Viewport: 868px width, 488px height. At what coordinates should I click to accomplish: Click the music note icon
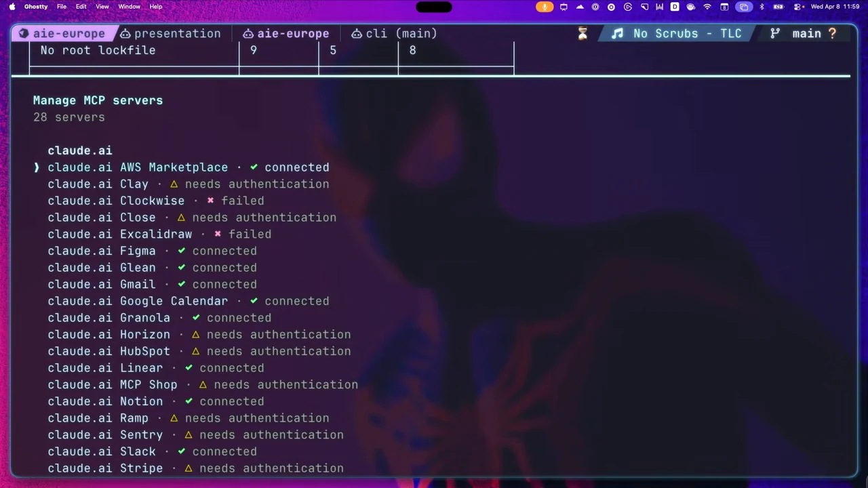point(617,33)
